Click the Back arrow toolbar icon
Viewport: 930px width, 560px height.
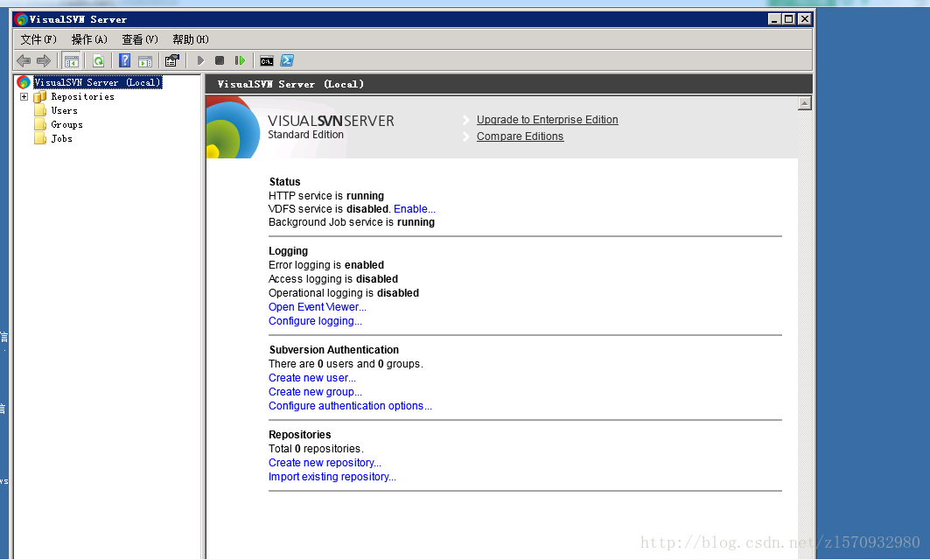24,60
